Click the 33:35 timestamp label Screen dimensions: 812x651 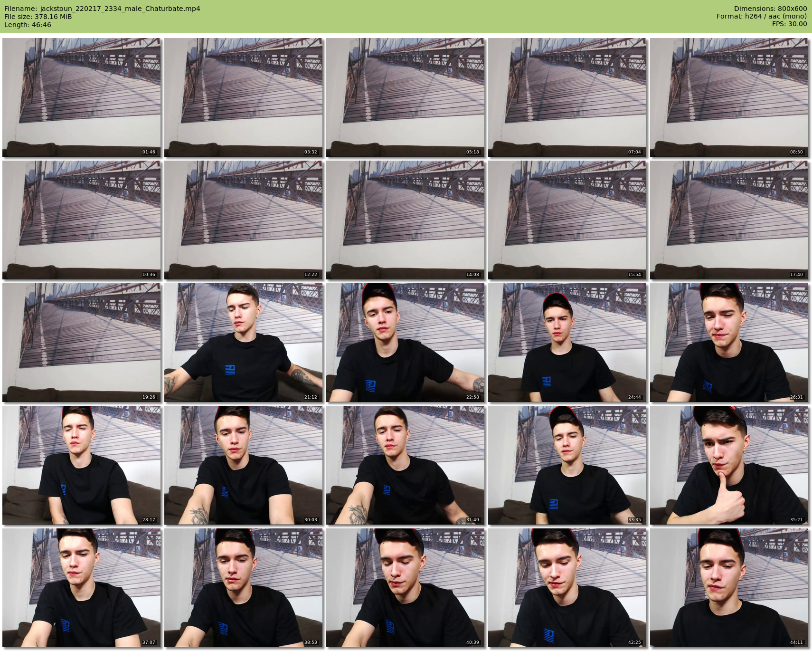634,520
